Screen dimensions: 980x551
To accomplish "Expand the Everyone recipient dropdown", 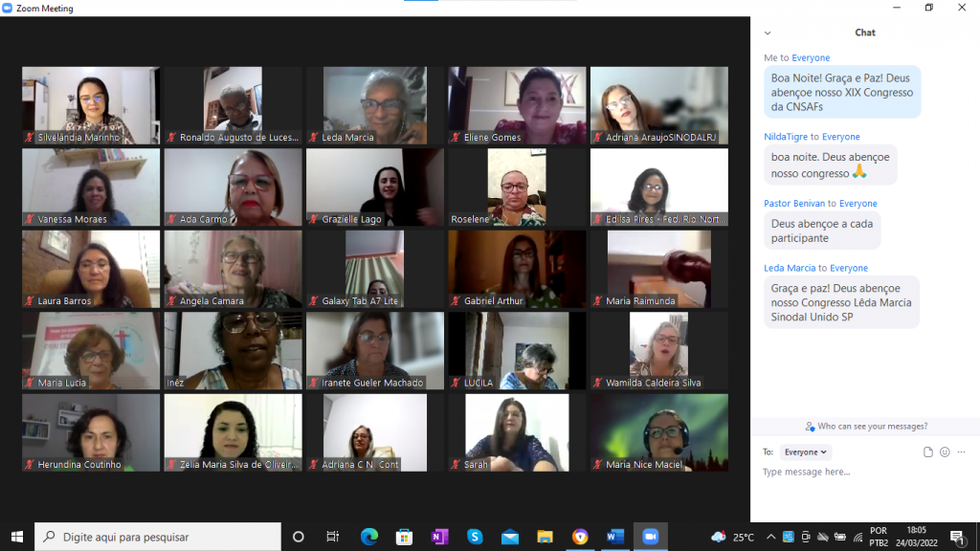I will pos(805,452).
